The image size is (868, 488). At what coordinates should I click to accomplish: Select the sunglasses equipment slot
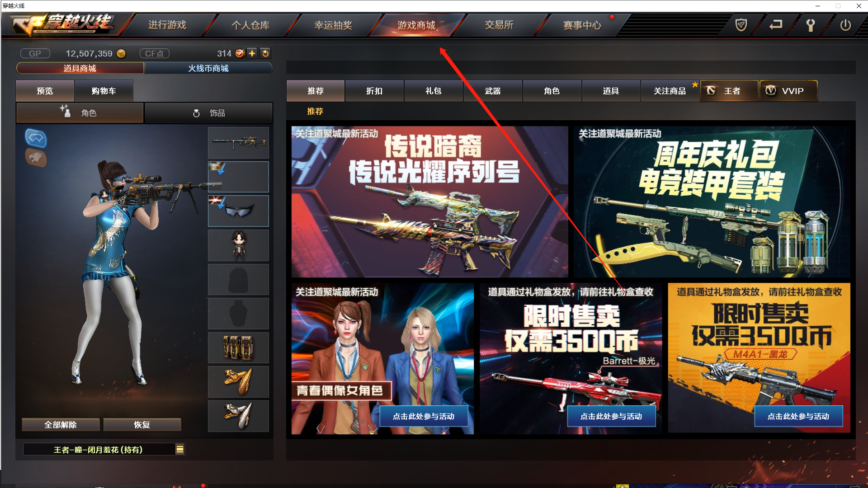pos(238,211)
